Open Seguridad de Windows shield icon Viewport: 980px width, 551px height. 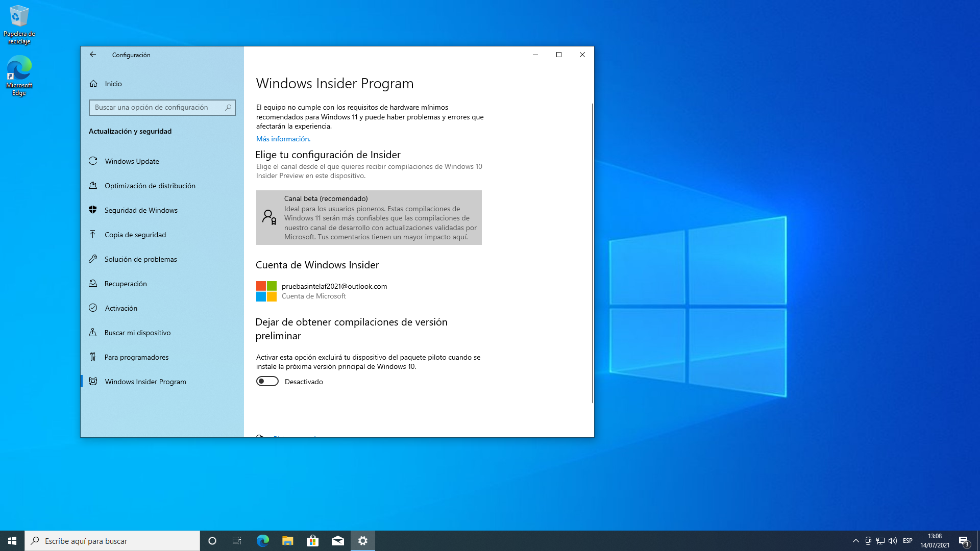[x=93, y=210]
